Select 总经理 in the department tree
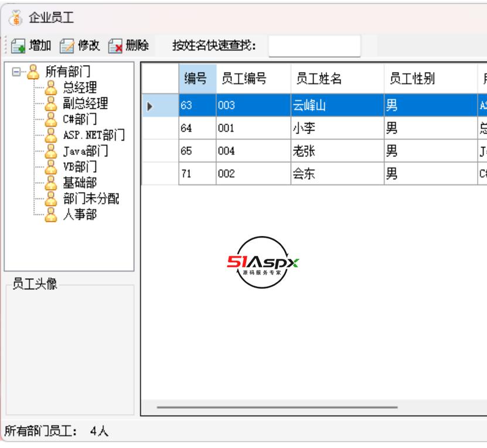This screenshot has width=487, height=448. pos(80,88)
